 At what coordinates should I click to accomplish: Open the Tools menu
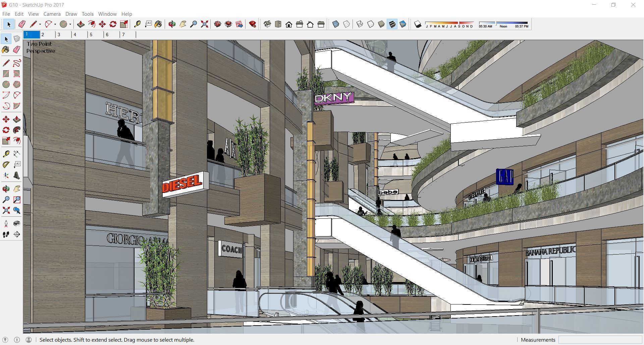88,14
